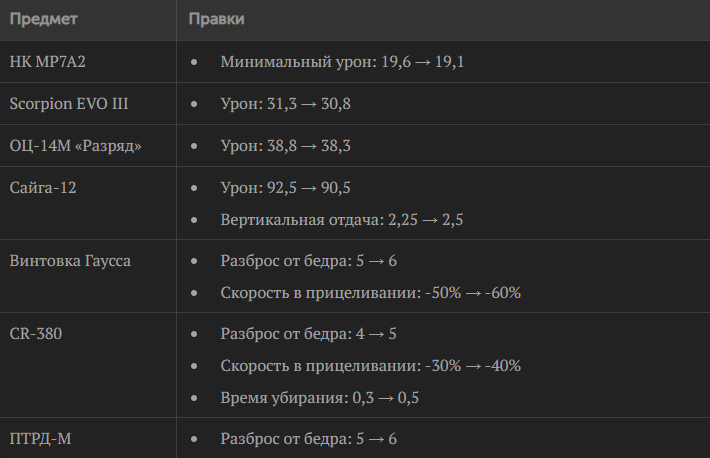This screenshot has width=710, height=458.
Task: Select aiming speed -50% → -60% entry
Action: click(x=371, y=293)
